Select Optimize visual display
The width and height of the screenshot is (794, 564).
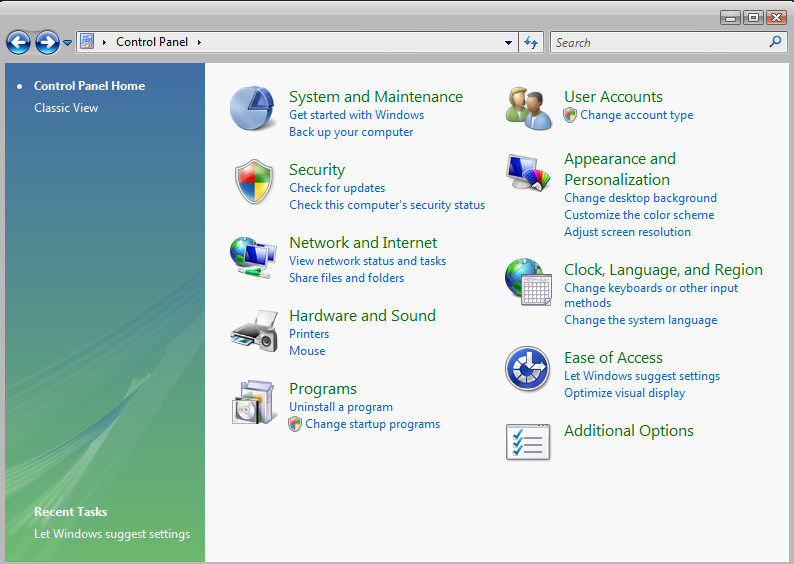click(624, 393)
